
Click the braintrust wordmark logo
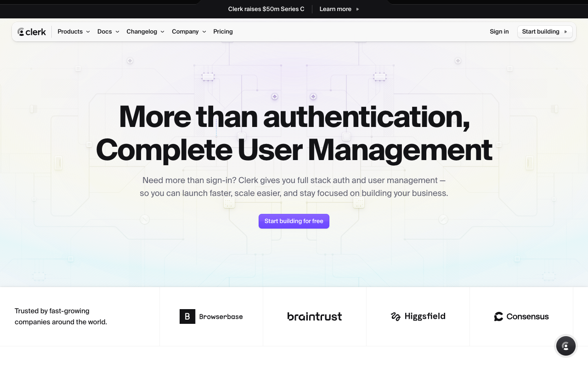314,316
